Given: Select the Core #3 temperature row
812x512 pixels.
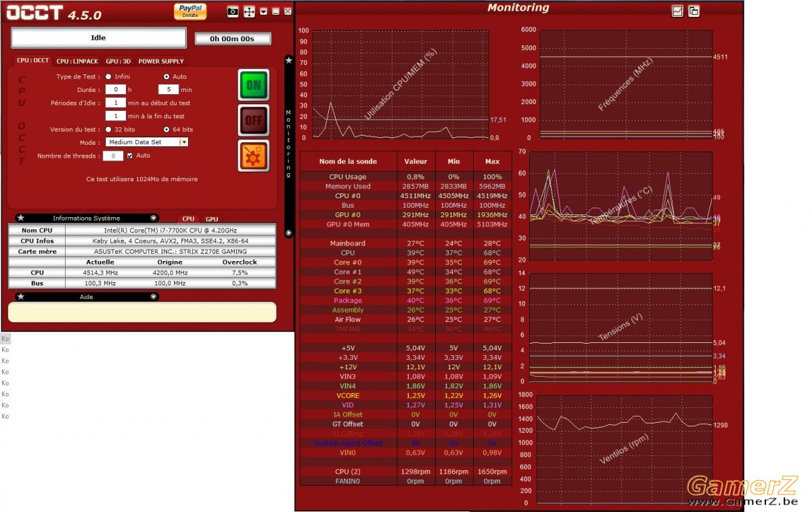Looking at the screenshot, I should click(x=406, y=291).
